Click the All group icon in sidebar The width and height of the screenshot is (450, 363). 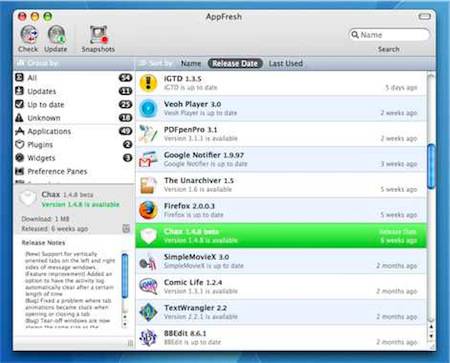point(20,78)
